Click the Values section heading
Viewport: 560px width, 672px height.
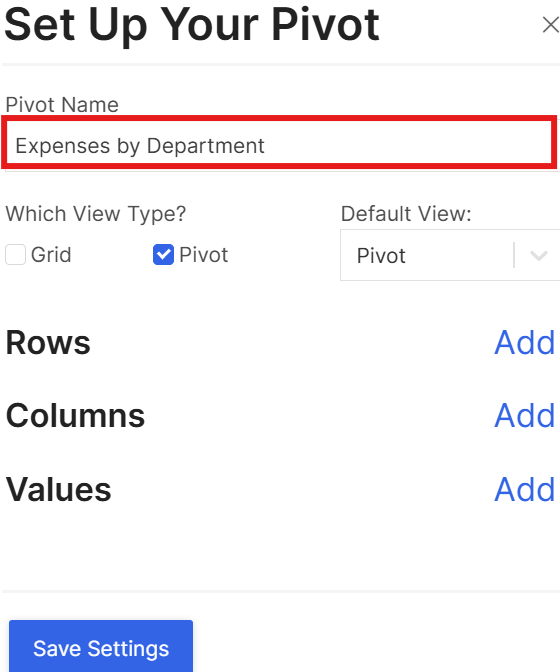(59, 489)
